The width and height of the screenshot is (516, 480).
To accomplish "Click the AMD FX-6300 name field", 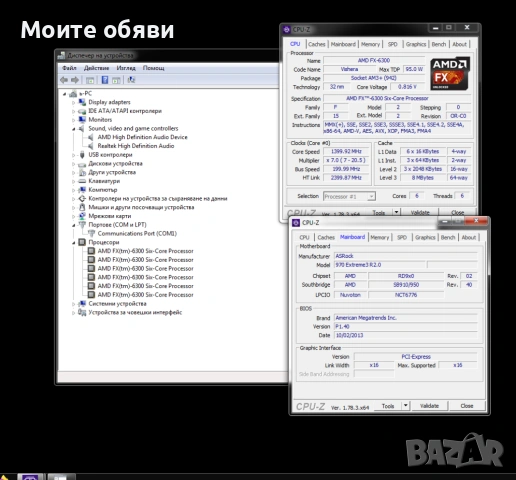I will click(x=374, y=61).
